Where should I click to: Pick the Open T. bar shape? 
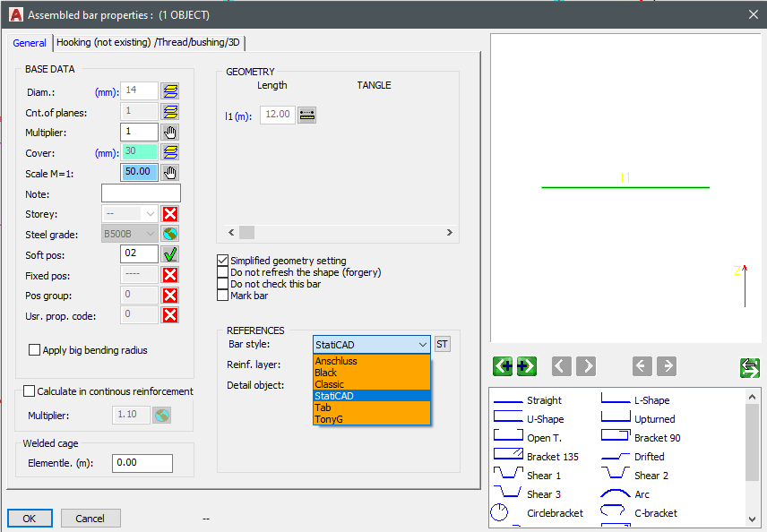click(529, 438)
